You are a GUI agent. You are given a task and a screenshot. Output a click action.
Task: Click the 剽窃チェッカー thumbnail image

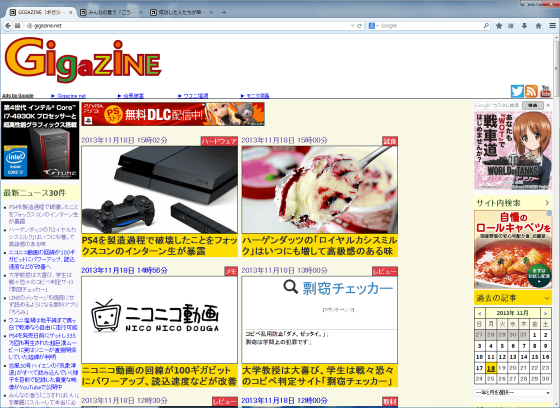pos(320,320)
